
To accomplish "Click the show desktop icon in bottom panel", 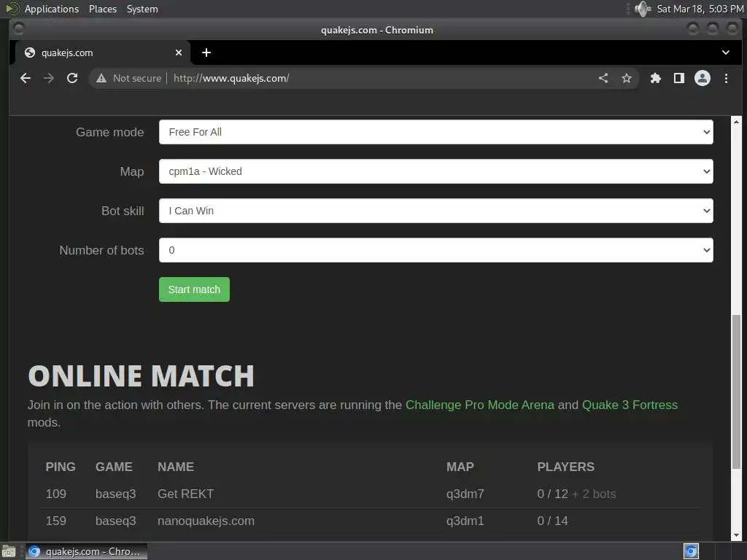I will pos(9,551).
